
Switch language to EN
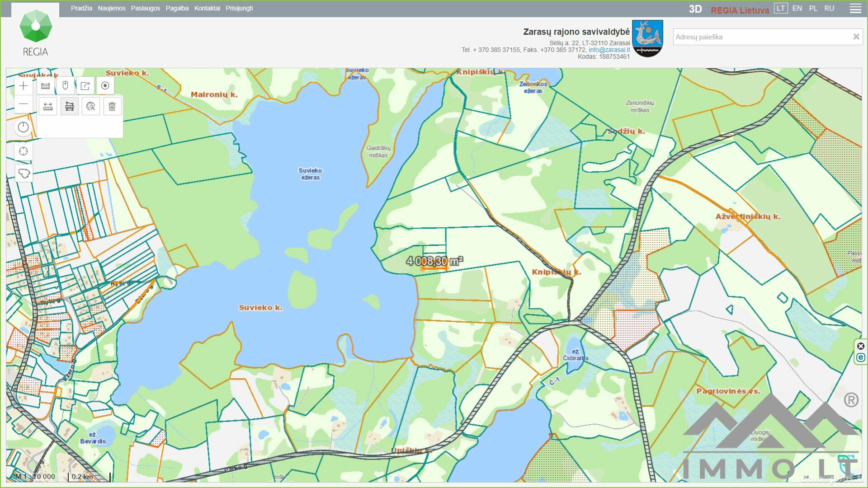[797, 8]
